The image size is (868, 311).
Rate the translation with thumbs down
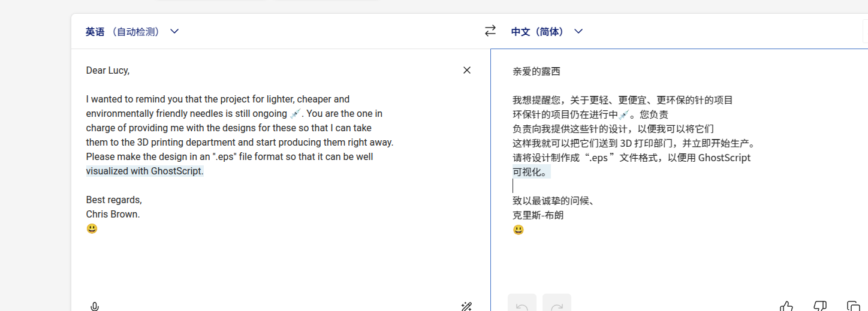pyautogui.click(x=820, y=306)
